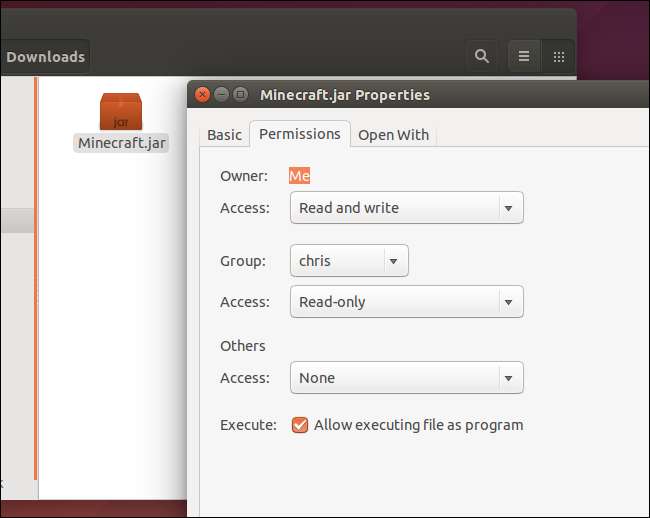Uncheck Allow executing file as program
This screenshot has height=518, width=650.
tap(300, 425)
